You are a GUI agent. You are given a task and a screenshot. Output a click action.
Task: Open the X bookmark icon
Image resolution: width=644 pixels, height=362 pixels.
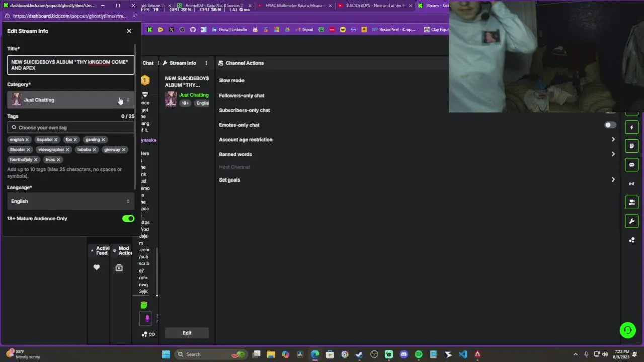point(171,30)
